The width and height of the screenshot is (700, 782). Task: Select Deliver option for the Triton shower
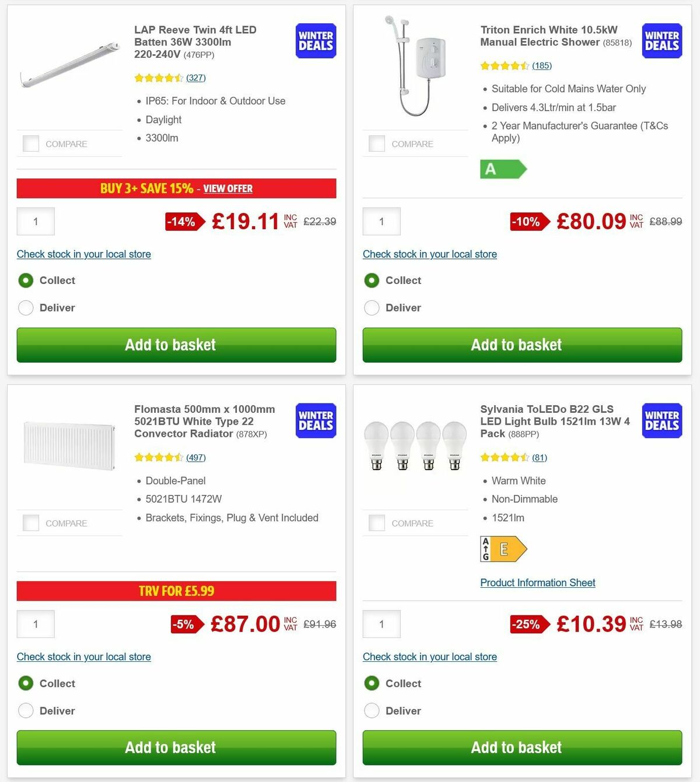(x=372, y=307)
